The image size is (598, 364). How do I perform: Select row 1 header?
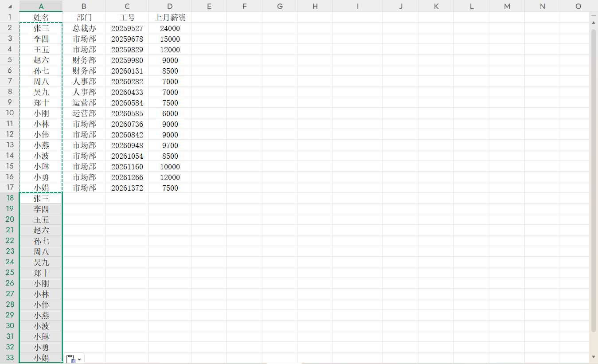(x=10, y=17)
